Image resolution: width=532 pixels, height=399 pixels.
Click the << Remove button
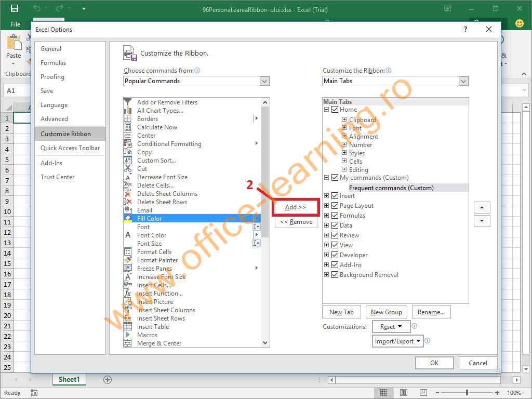coord(296,222)
